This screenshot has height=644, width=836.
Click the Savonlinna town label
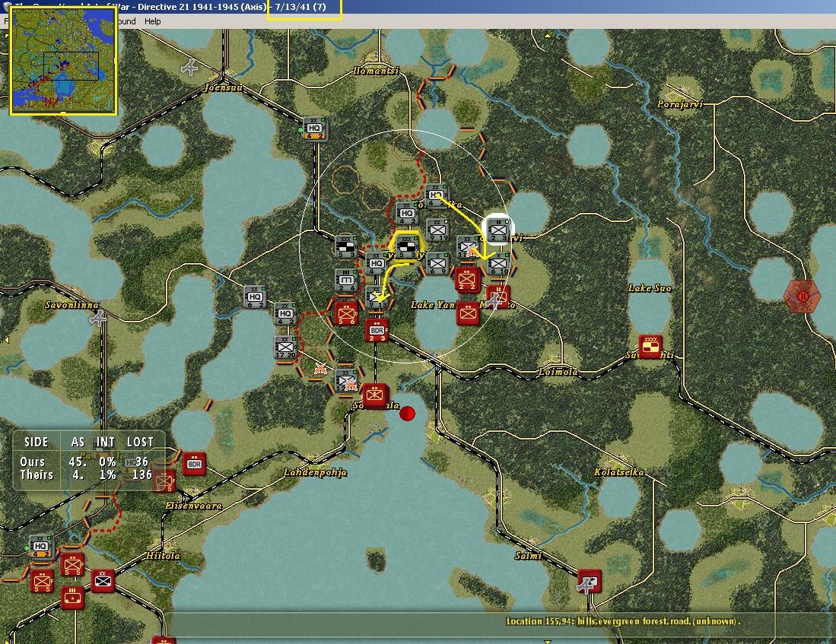click(x=72, y=305)
